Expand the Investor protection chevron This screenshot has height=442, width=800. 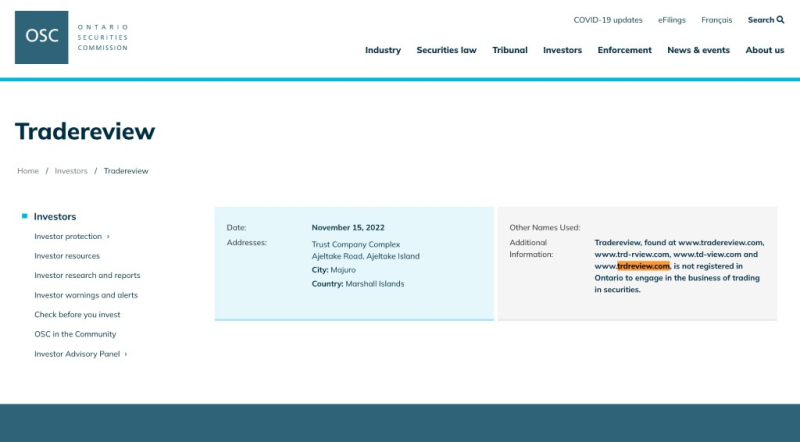tap(108, 236)
